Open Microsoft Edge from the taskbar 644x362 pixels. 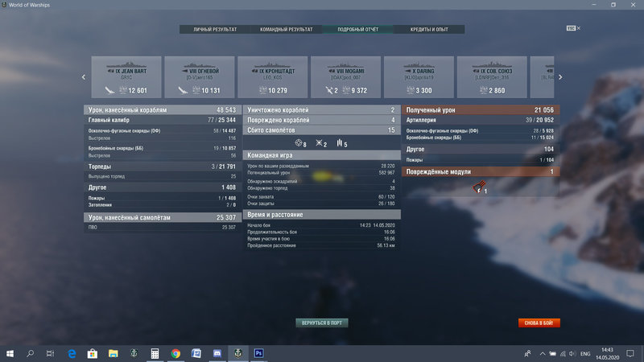(x=71, y=353)
